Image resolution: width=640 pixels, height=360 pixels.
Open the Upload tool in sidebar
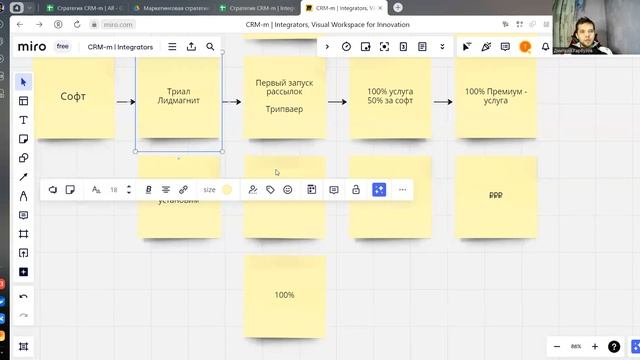point(23,253)
